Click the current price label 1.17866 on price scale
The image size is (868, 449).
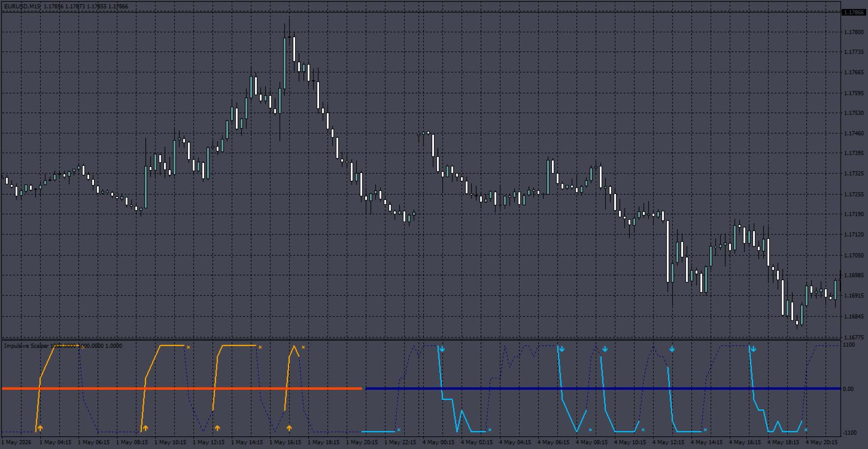[x=853, y=12]
